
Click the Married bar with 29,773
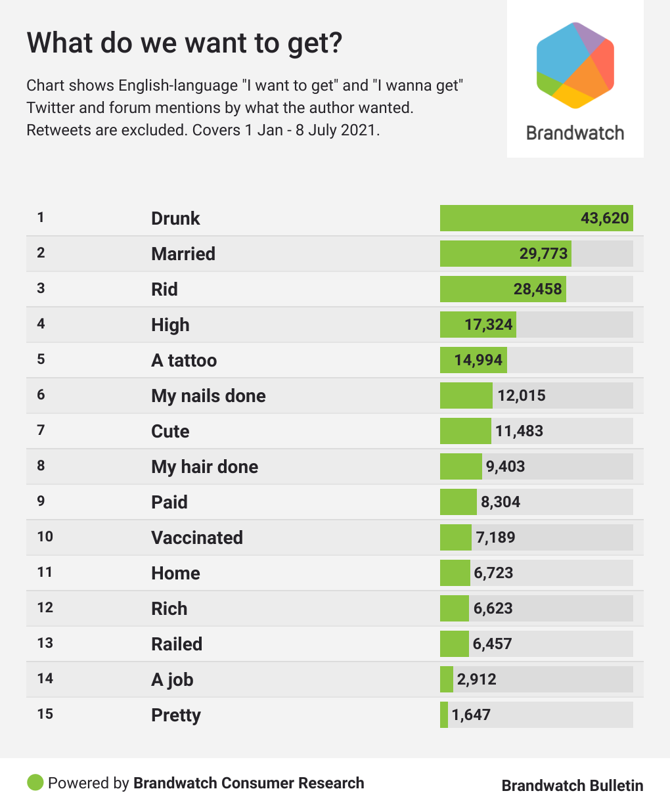point(505,254)
